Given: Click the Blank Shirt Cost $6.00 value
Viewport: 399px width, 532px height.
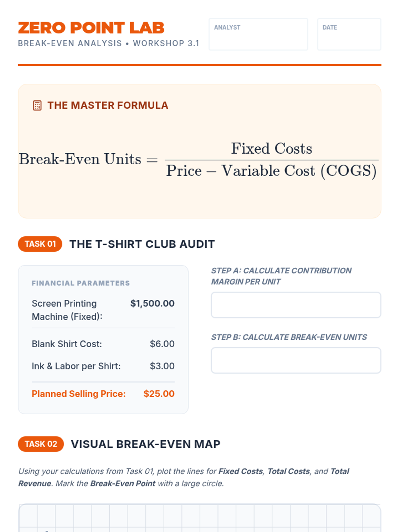Looking at the screenshot, I should pyautogui.click(x=162, y=344).
